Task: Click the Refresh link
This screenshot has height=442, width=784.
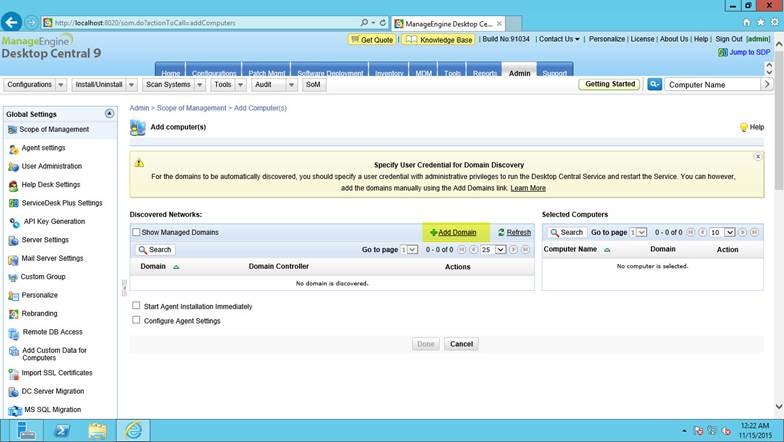Action: 518,232
